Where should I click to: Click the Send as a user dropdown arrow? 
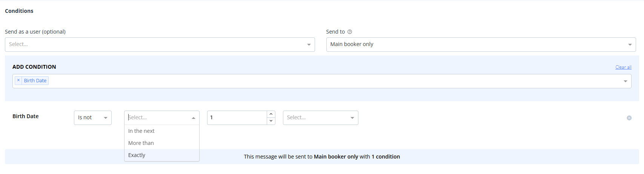[x=309, y=45]
